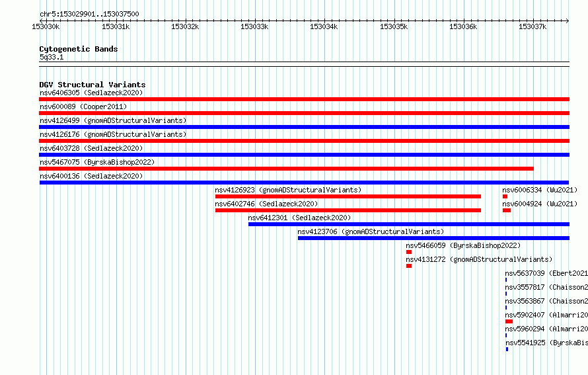Click the Cytogenetic Bands track title
588x375 pixels.
[x=79, y=49]
